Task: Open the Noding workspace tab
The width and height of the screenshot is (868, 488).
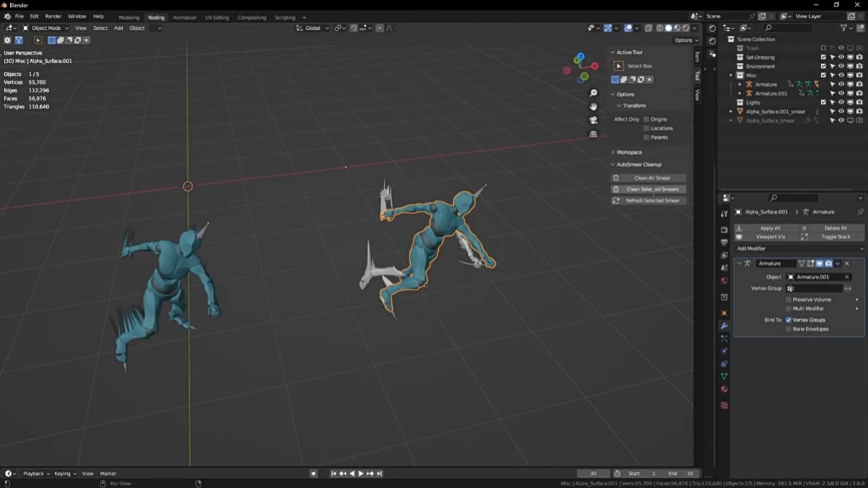Action: click(x=157, y=17)
